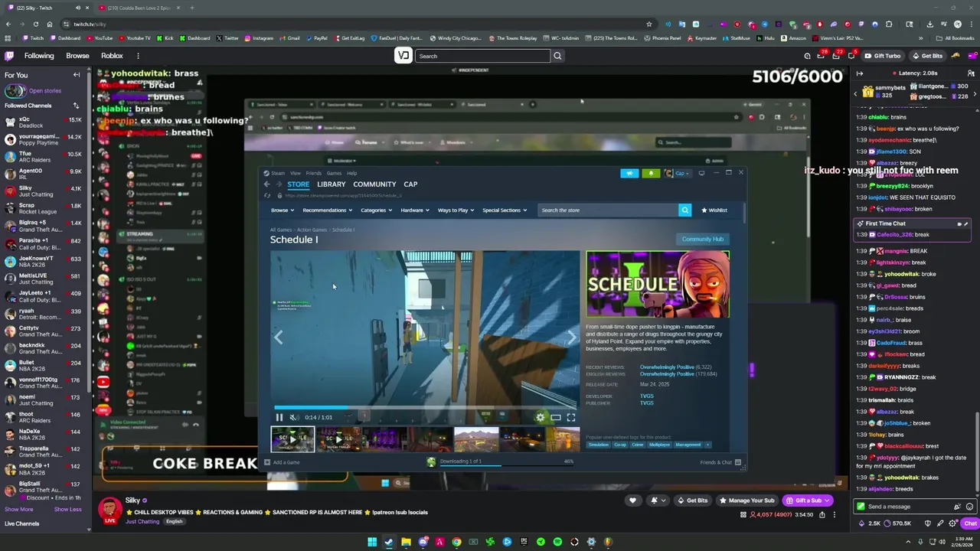Share the stream with share icon
980x551 pixels.
(x=822, y=515)
